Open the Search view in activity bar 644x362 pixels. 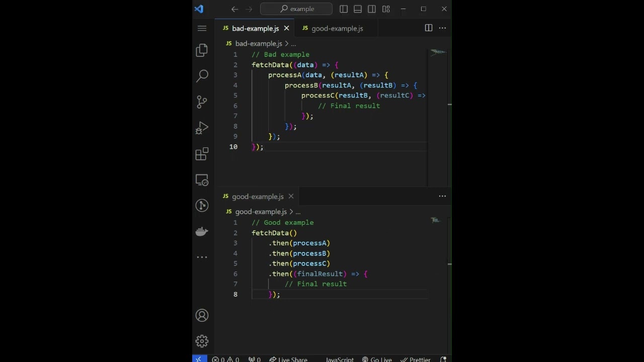pos(202,76)
